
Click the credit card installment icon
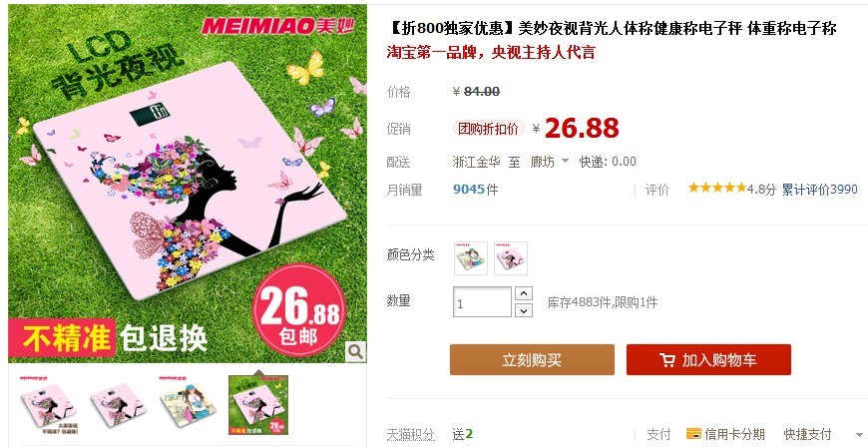693,434
